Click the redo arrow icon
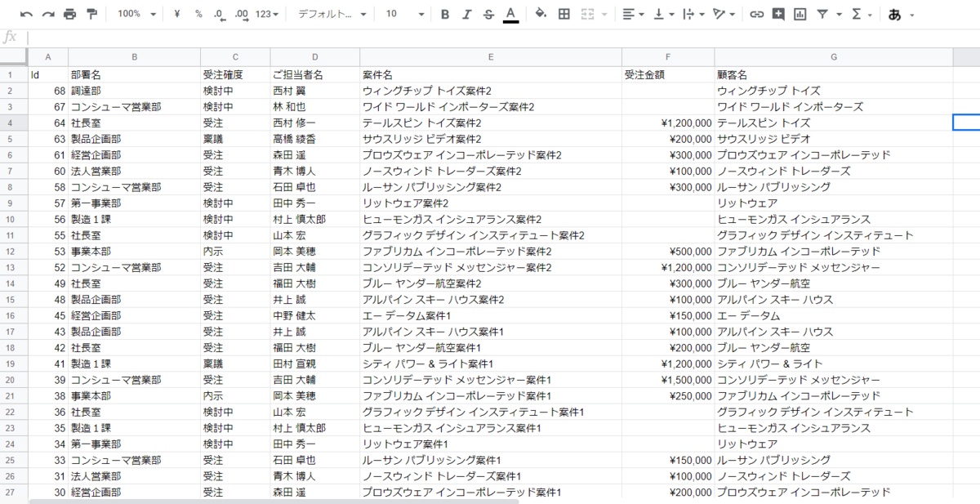The width and height of the screenshot is (980, 504). pos(48,14)
